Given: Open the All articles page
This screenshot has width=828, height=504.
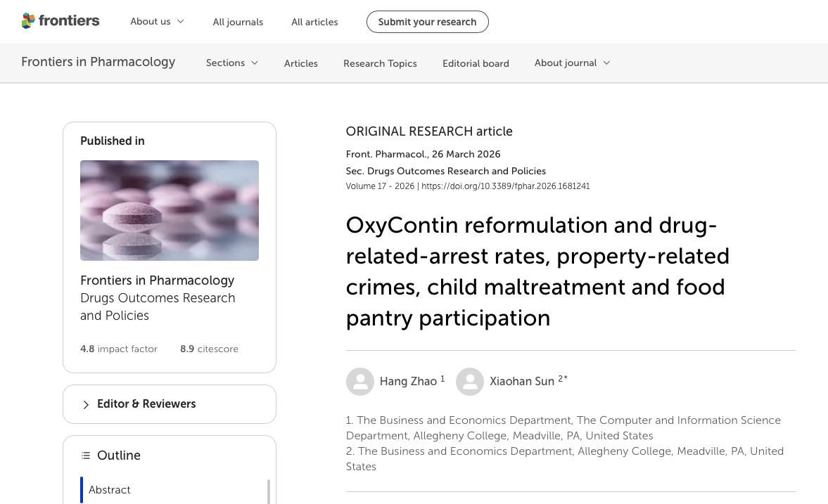Looking at the screenshot, I should coord(314,22).
